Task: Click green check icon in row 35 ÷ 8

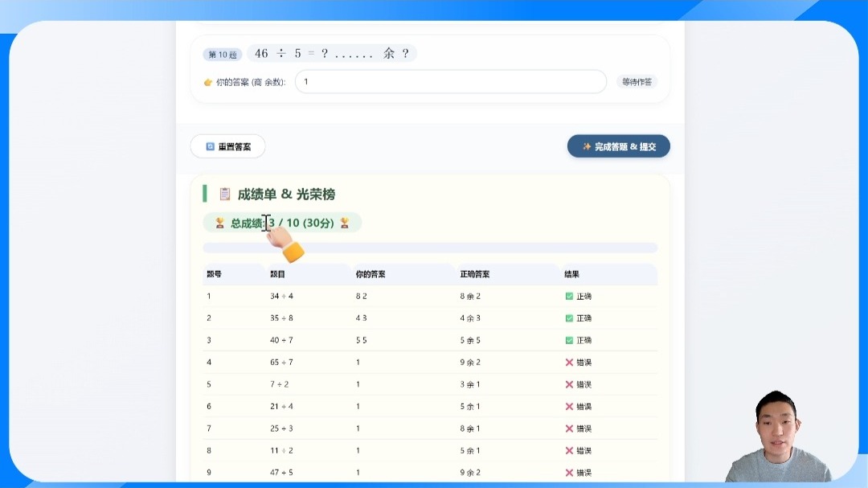Action: click(x=569, y=318)
